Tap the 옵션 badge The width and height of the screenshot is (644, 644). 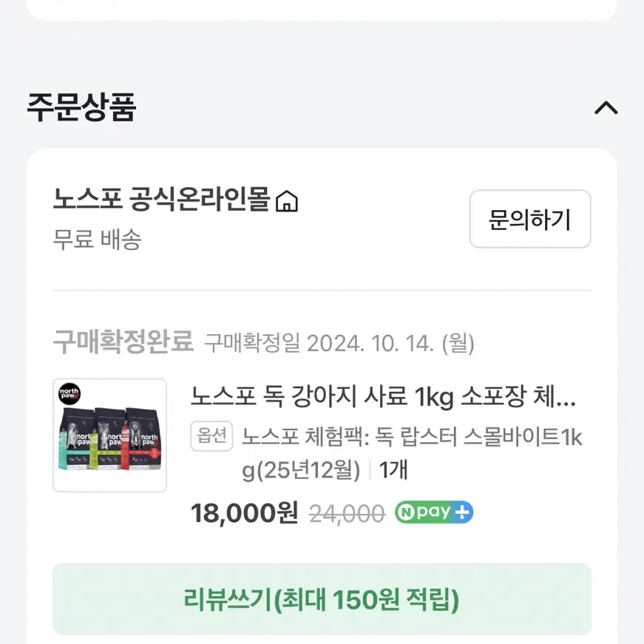point(211,435)
